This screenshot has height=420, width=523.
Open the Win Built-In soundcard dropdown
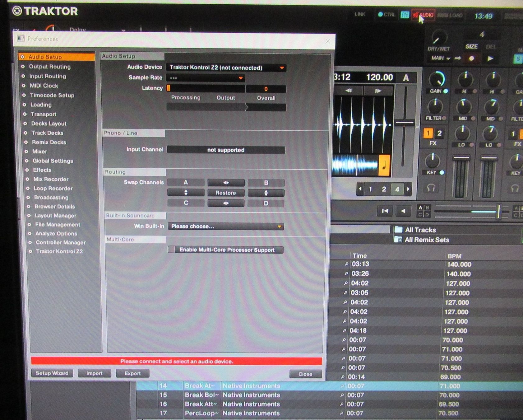click(226, 226)
